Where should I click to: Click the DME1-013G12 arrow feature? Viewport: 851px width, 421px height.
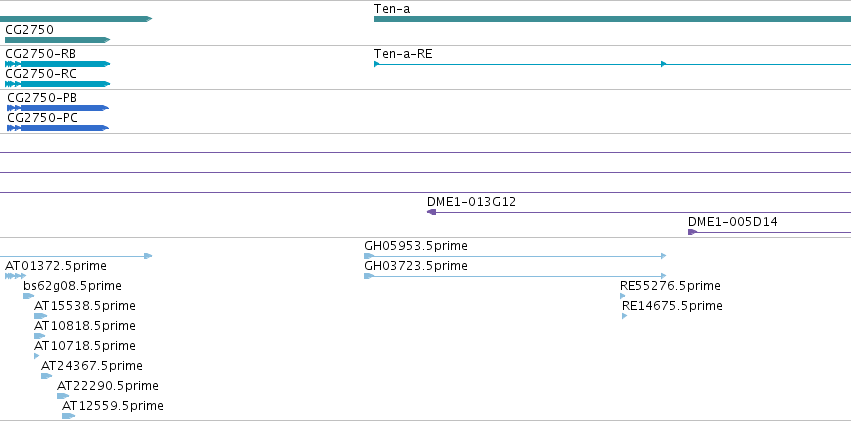(x=639, y=212)
